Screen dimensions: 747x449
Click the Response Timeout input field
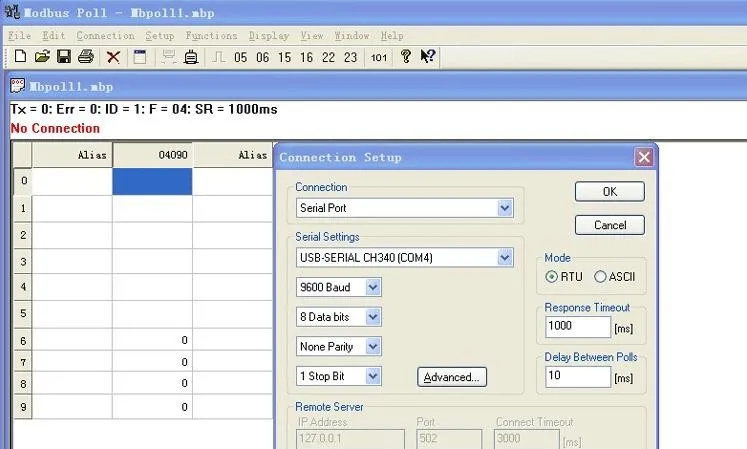[577, 327]
